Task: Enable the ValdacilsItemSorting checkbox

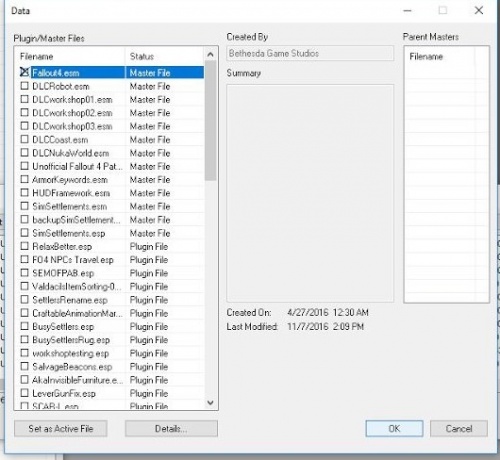Action: click(24, 286)
